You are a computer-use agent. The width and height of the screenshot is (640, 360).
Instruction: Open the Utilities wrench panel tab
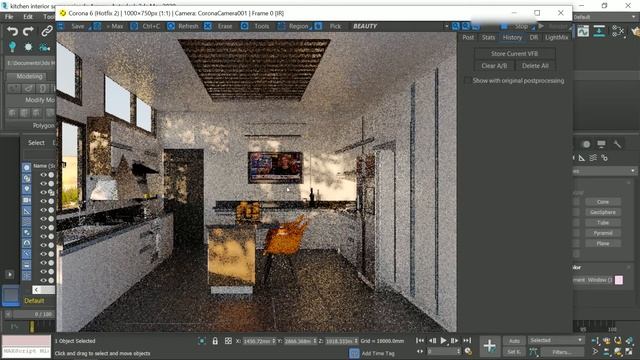(617, 144)
